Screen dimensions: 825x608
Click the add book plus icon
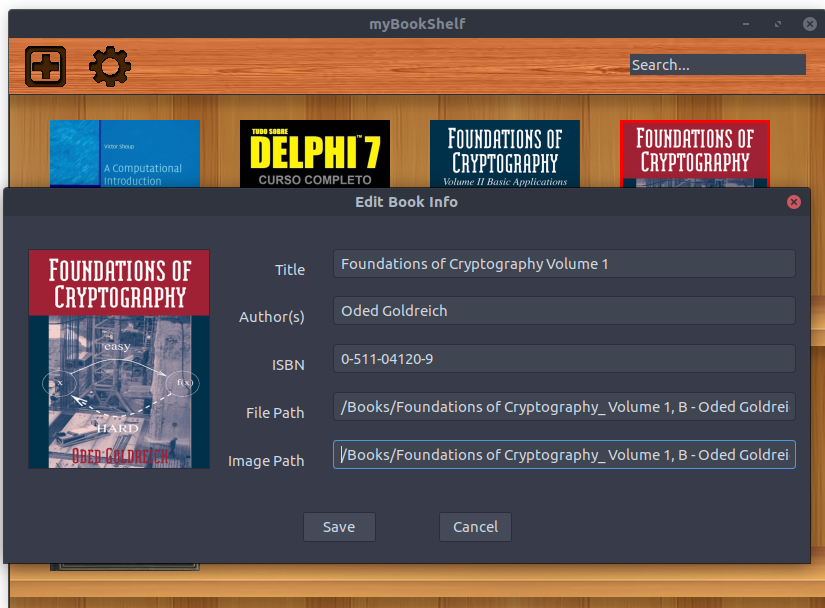[x=45, y=66]
